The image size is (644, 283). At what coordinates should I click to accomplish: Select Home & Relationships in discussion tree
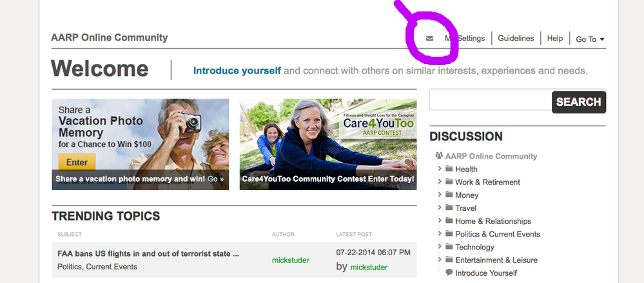[493, 221]
